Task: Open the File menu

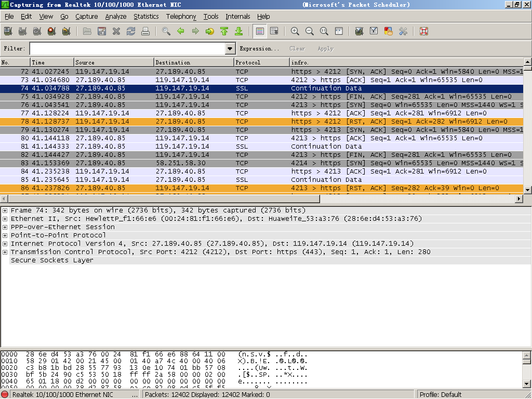Action: click(x=9, y=16)
